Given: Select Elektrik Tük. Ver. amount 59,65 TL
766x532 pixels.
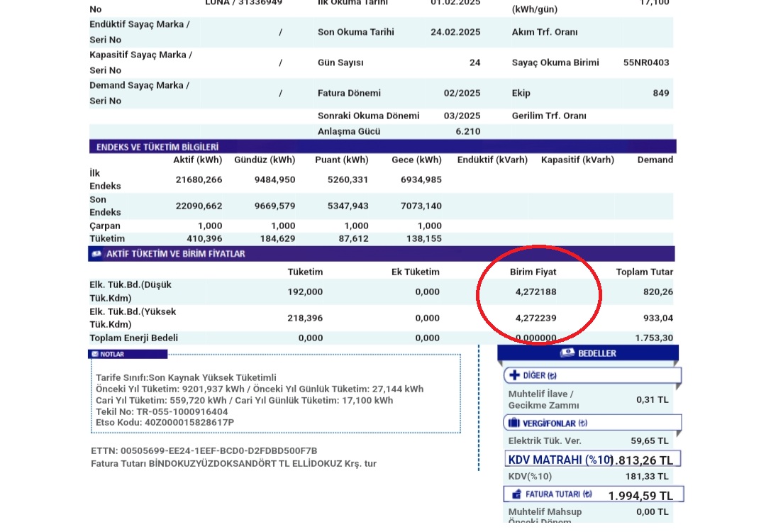Looking at the screenshot, I should (649, 440).
